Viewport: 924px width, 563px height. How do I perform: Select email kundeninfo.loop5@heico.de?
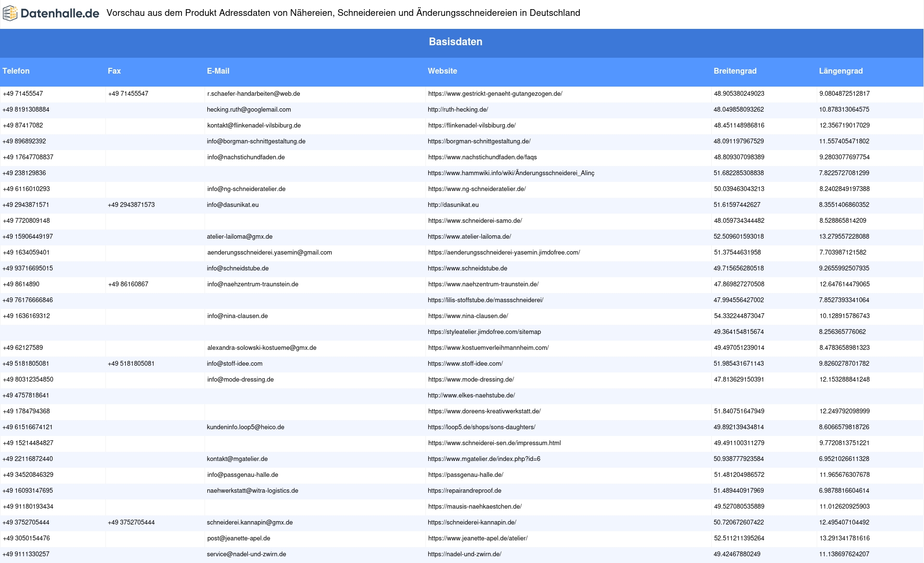click(245, 427)
